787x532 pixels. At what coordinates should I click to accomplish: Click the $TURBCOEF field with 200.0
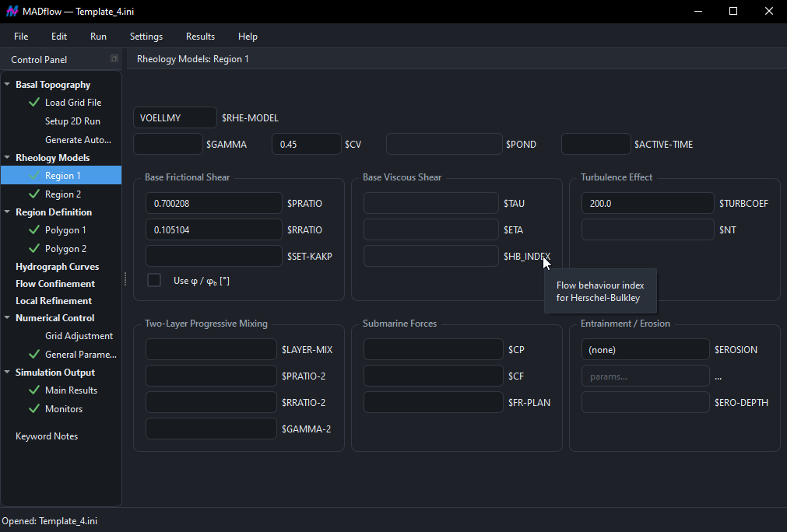pos(648,203)
